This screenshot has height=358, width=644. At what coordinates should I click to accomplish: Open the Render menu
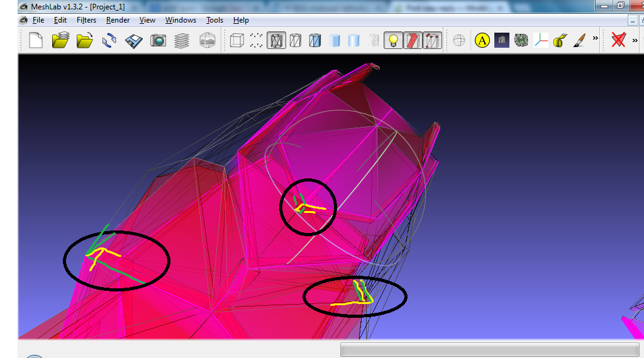coord(118,20)
